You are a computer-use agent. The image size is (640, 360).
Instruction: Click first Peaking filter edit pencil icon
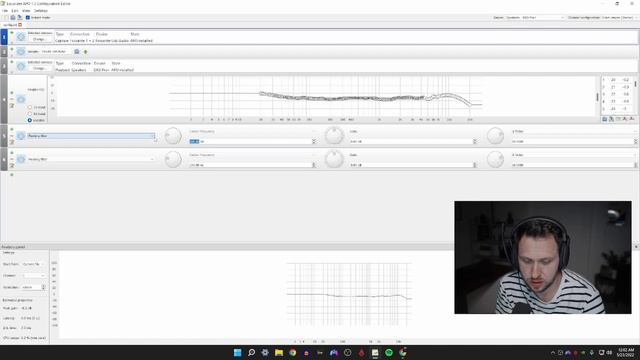click(x=12, y=142)
